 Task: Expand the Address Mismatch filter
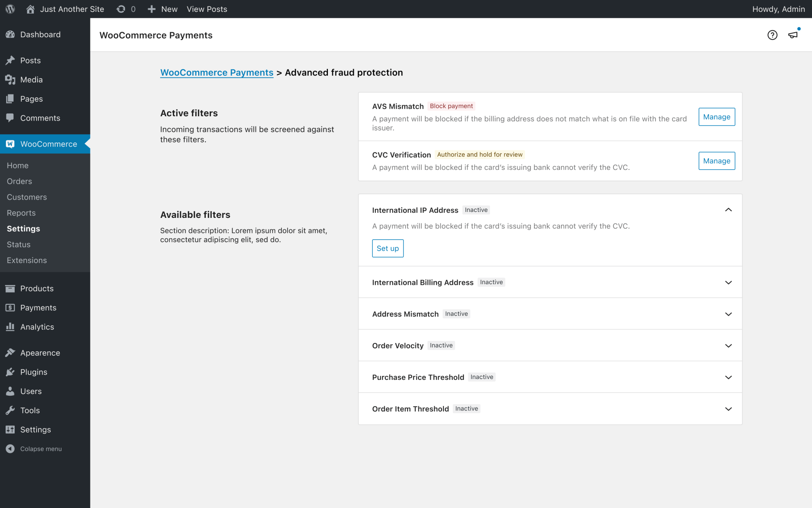[728, 314]
